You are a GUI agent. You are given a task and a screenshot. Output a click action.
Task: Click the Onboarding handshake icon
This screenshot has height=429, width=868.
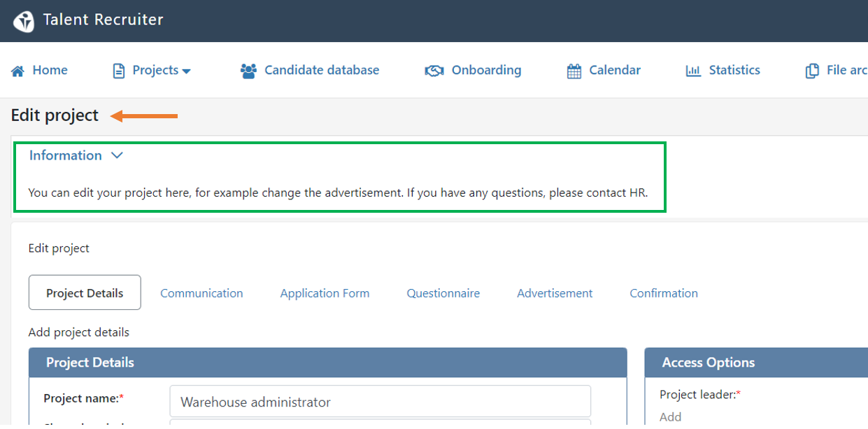[434, 71]
